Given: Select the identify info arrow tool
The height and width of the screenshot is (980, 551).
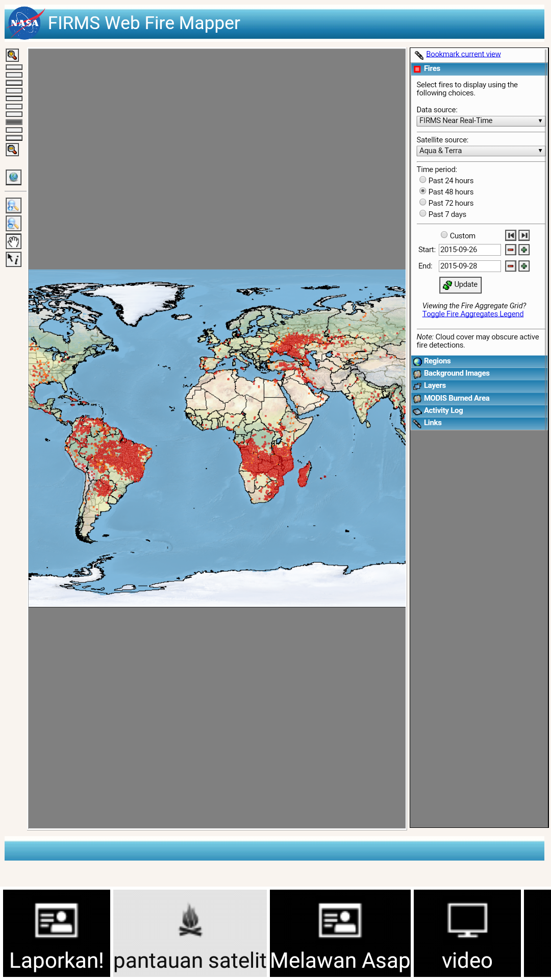Looking at the screenshot, I should (x=14, y=259).
